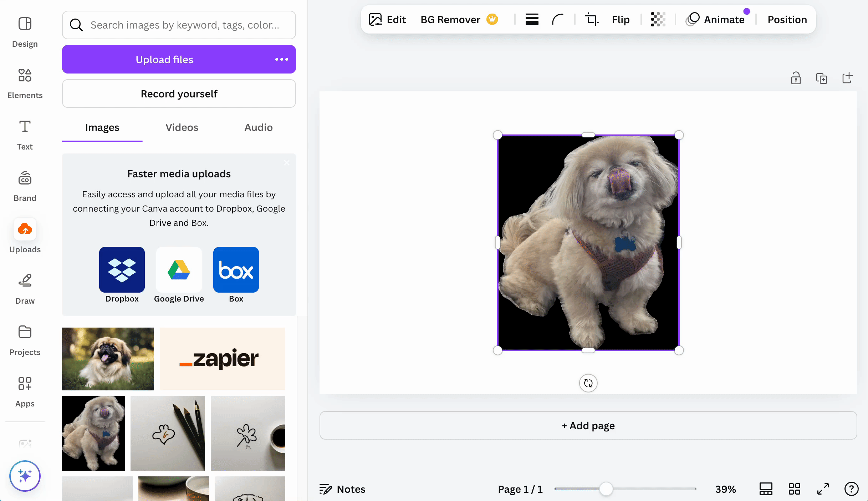Select the pencils and sketch thumbnail

(x=168, y=433)
